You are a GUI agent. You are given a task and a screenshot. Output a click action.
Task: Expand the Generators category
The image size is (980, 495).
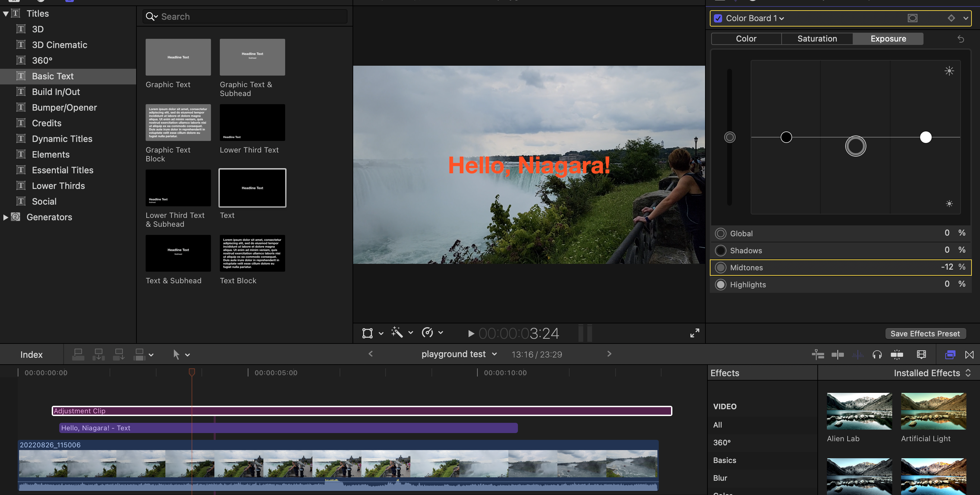6,217
